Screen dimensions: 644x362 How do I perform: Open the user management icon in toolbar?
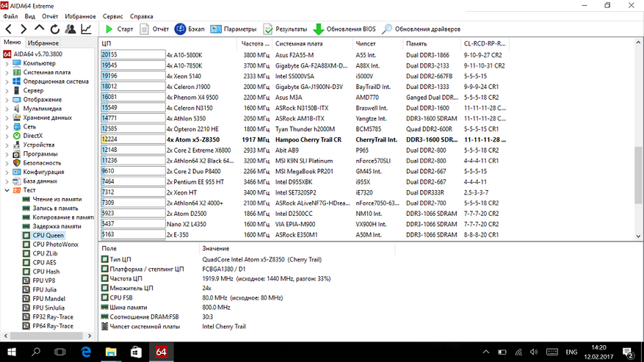pos(70,29)
